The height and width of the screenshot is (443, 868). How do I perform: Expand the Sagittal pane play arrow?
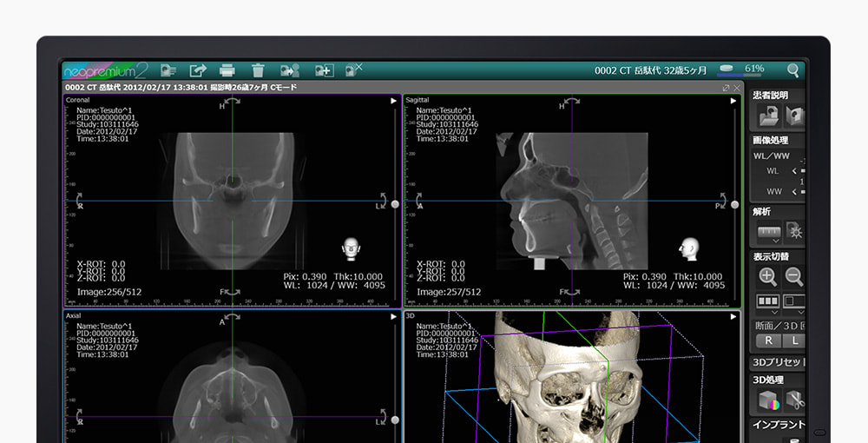click(733, 101)
